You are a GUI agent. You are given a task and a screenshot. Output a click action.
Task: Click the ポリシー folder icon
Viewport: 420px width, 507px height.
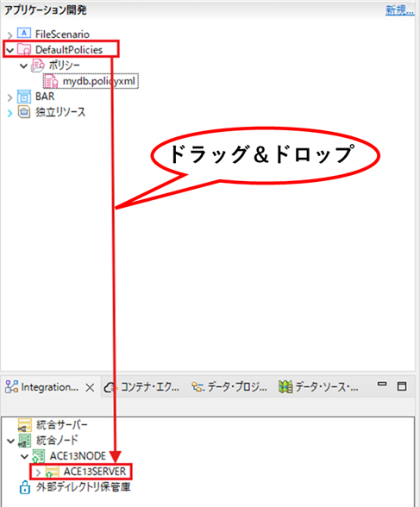point(38,66)
